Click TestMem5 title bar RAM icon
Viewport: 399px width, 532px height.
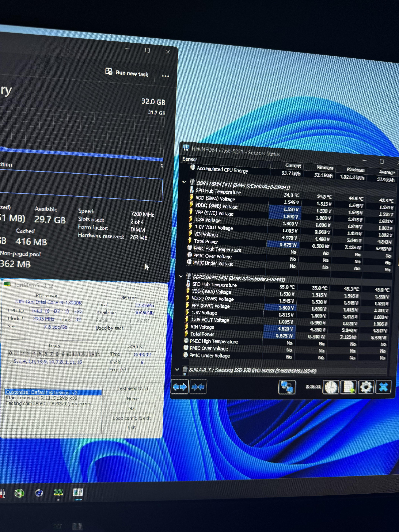coord(7,284)
